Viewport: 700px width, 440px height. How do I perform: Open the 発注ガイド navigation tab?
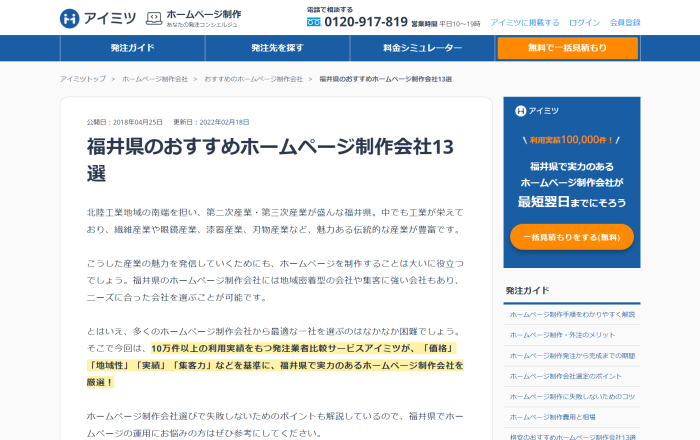[132, 48]
